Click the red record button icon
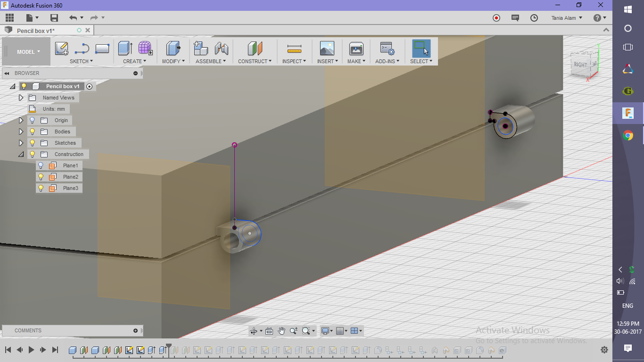The width and height of the screenshot is (644, 362). pos(496,18)
